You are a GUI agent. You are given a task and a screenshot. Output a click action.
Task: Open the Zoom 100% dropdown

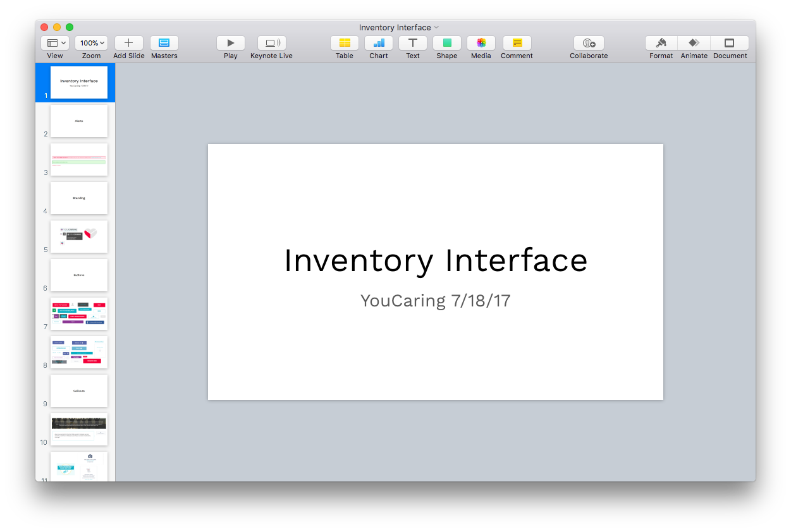click(x=92, y=43)
